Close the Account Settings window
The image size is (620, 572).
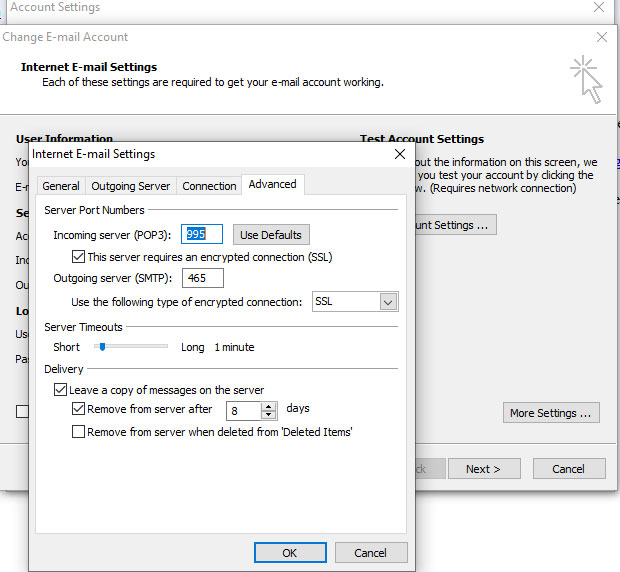tap(599, 7)
